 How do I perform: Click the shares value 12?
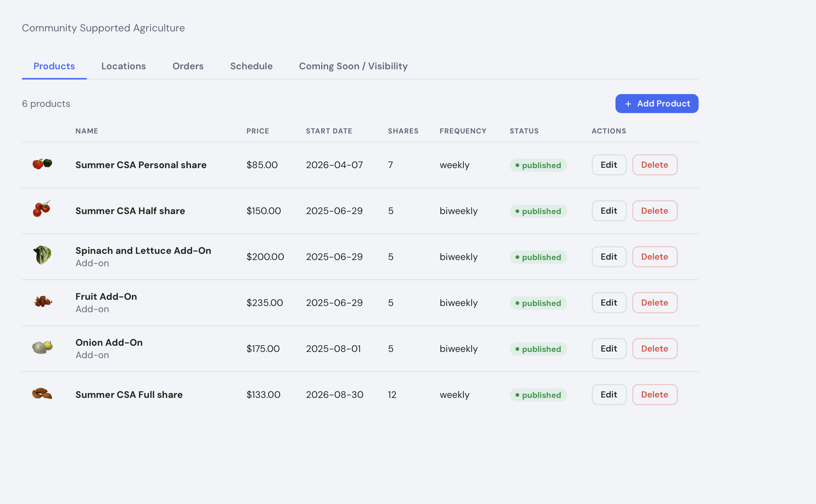coord(392,395)
